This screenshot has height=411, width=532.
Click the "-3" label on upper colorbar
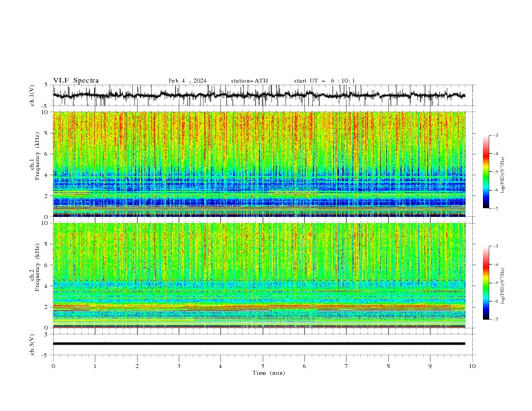(496, 135)
